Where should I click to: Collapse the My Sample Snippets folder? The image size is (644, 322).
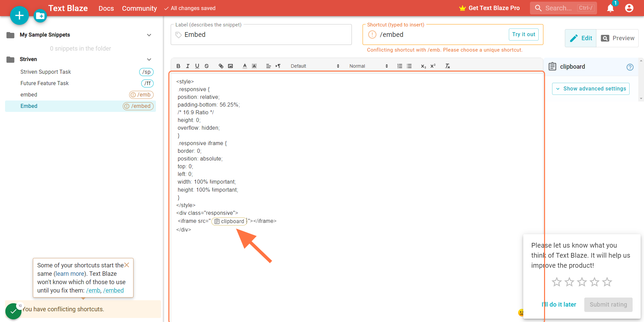coord(149,35)
